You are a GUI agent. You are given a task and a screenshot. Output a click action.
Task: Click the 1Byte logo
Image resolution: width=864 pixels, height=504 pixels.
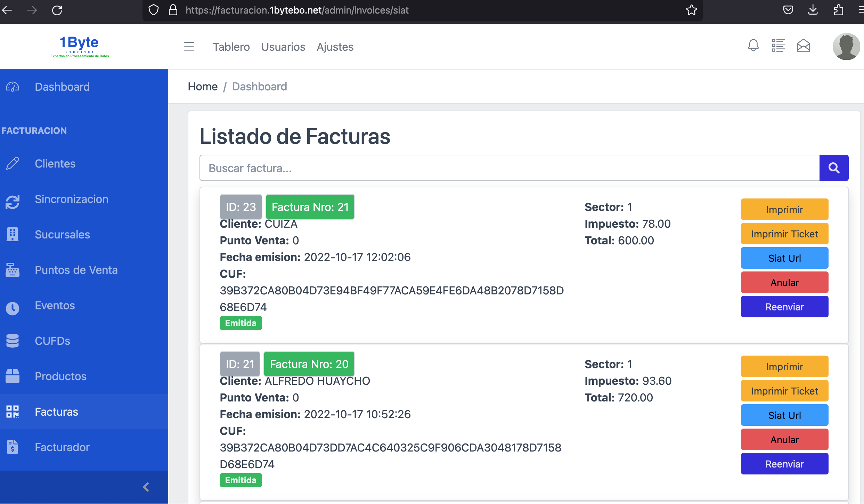point(80,46)
